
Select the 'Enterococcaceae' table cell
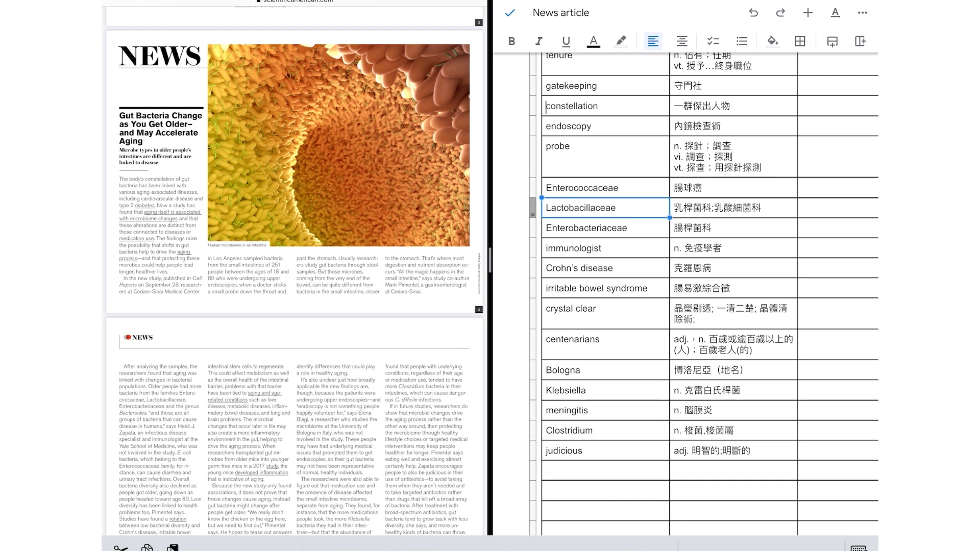605,188
